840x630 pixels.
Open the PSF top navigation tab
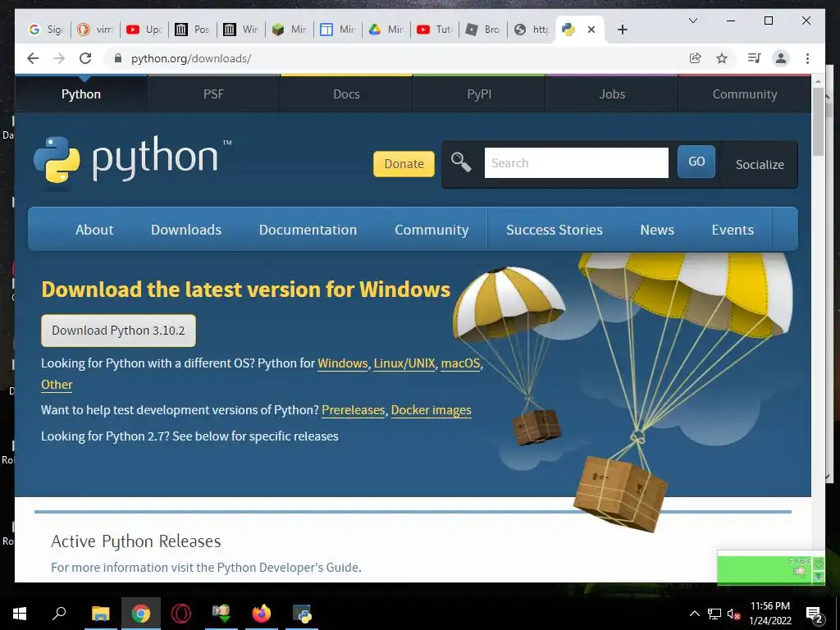point(214,94)
